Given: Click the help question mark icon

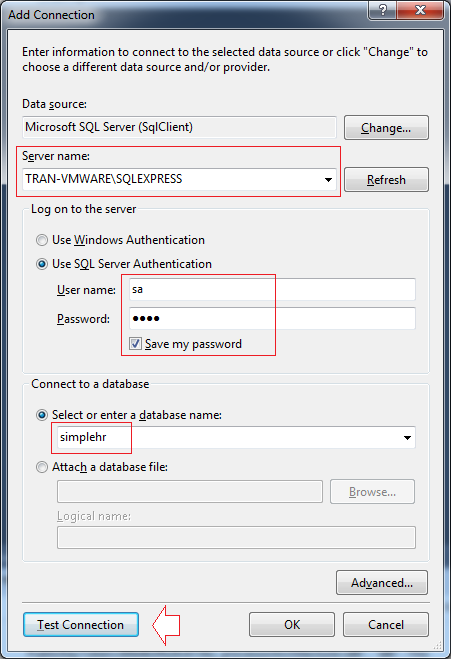Looking at the screenshot, I should pyautogui.click(x=382, y=10).
